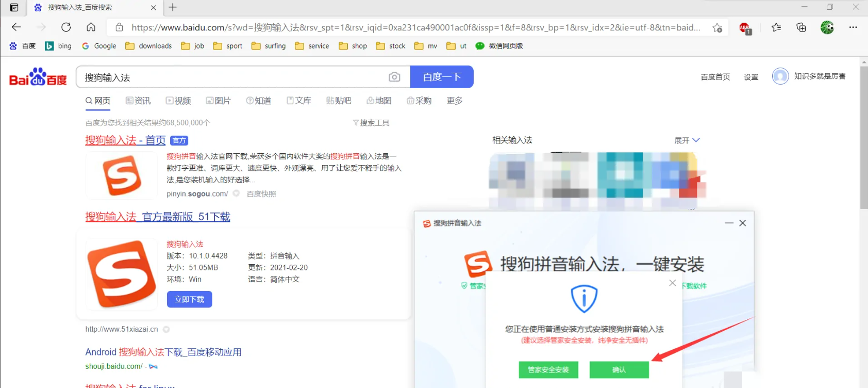Image resolution: width=868 pixels, height=388 pixels.
Task: Open 搜狗输入法_官方最新版_51下载 result
Action: coord(158,217)
